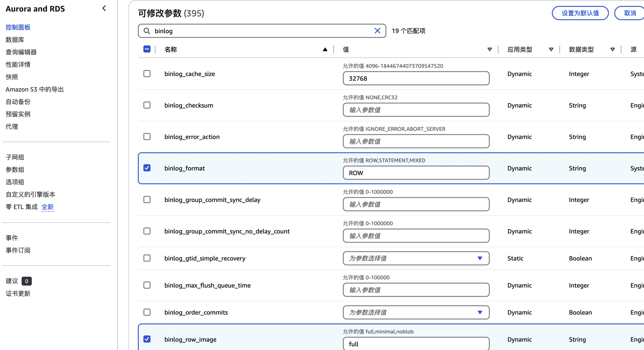
Task: Expand binlog_gtid_simple_recovery value dropdown
Action: point(416,258)
